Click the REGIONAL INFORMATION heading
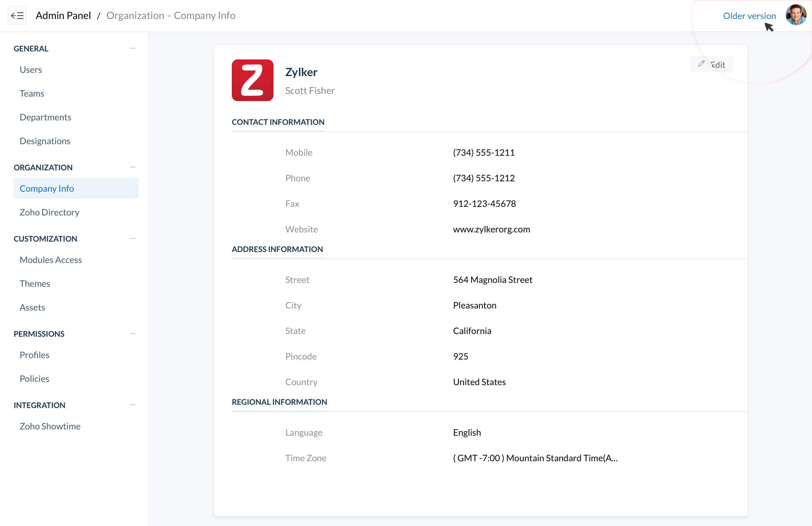Viewport: 812px width, 526px height. 279,402
